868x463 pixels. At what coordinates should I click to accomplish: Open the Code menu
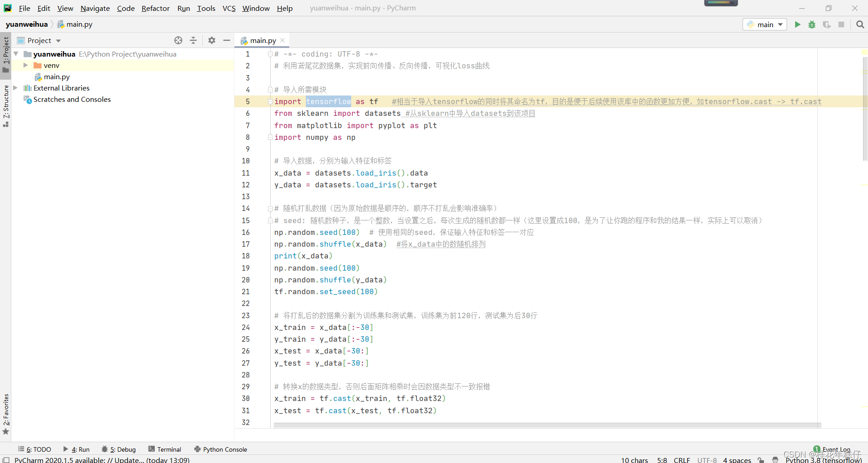(x=126, y=8)
